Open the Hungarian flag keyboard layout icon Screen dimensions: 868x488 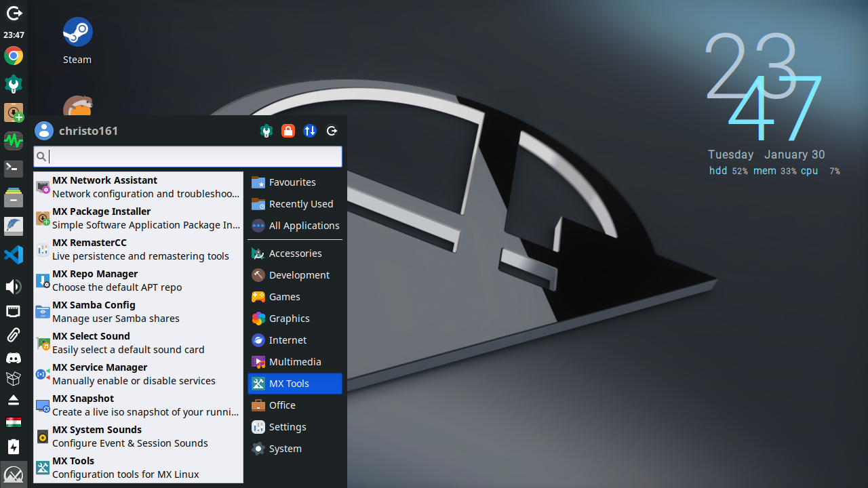click(x=14, y=422)
